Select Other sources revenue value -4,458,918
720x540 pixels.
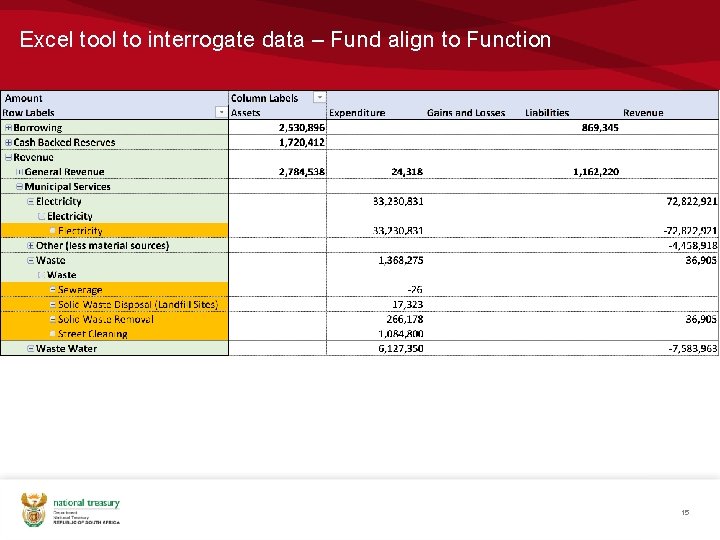(x=693, y=246)
